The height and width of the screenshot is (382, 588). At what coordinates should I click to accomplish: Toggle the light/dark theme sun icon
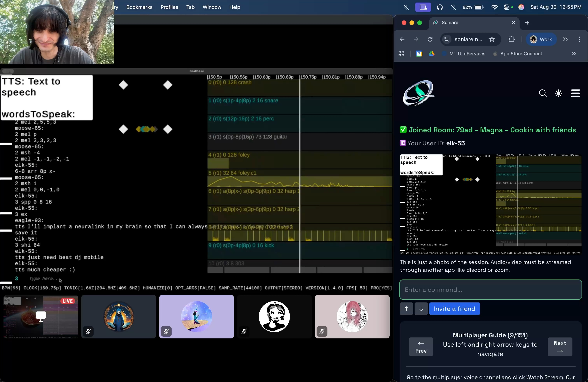[x=558, y=93]
